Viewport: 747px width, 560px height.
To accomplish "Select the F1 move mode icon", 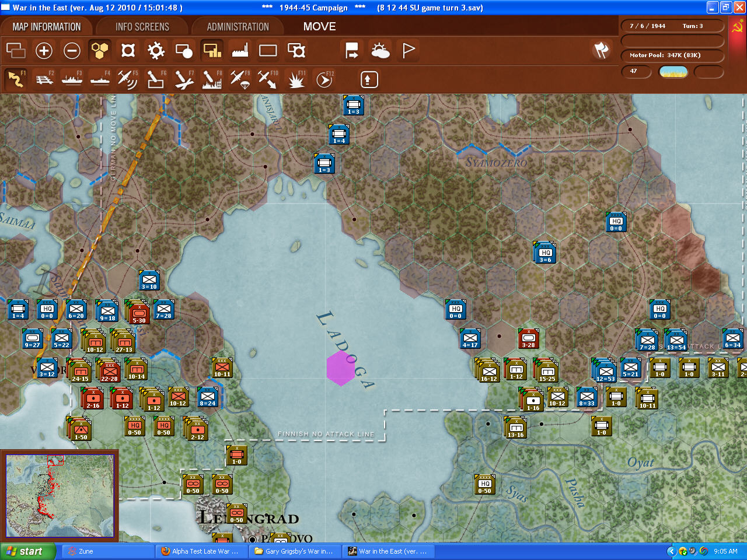I will coord(16,79).
